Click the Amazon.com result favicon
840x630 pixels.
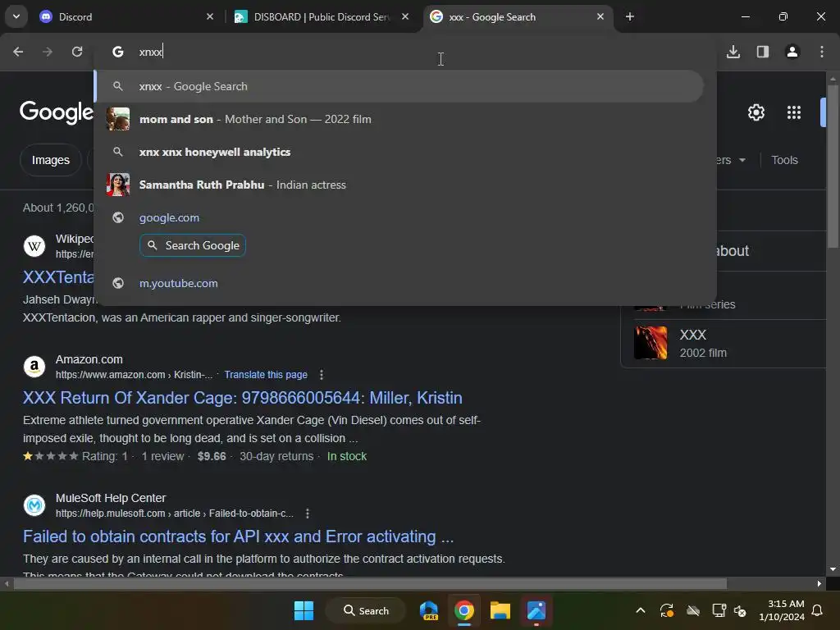(x=34, y=367)
